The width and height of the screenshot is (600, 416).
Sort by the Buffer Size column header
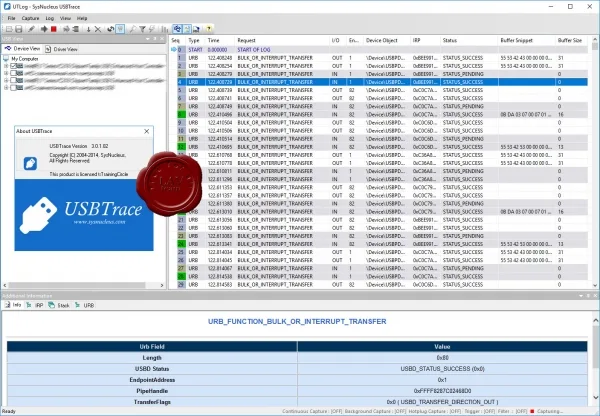(571, 40)
